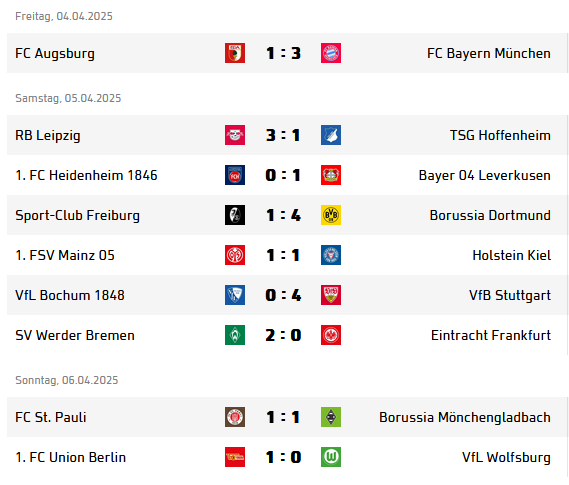Click the Borussia Mönchengladbach crest

click(331, 417)
